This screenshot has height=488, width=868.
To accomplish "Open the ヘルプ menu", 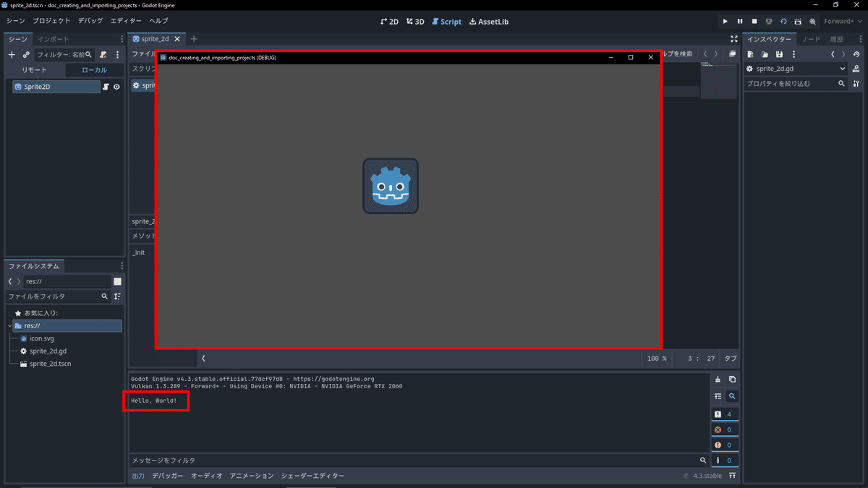I will tap(158, 21).
